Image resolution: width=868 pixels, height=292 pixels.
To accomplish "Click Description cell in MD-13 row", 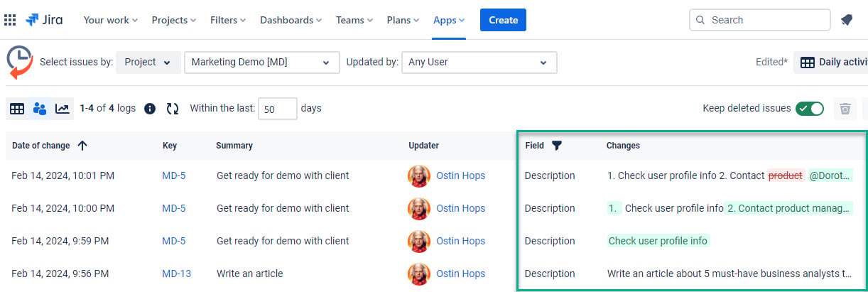I will click(x=550, y=274).
